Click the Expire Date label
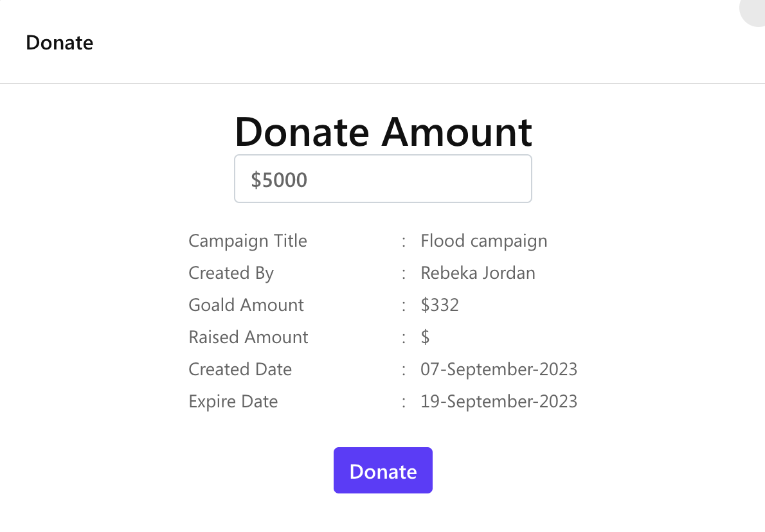 [233, 402]
